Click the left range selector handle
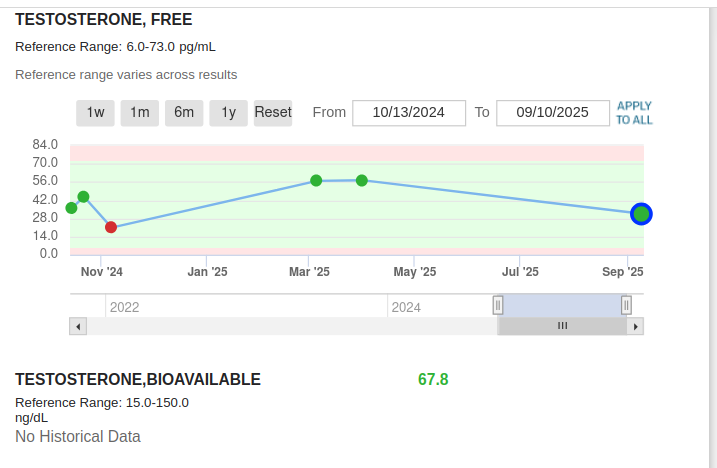This screenshot has height=468, width=717. (498, 305)
